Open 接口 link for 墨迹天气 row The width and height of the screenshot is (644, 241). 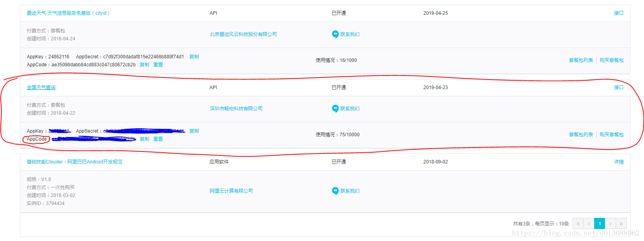(x=619, y=13)
